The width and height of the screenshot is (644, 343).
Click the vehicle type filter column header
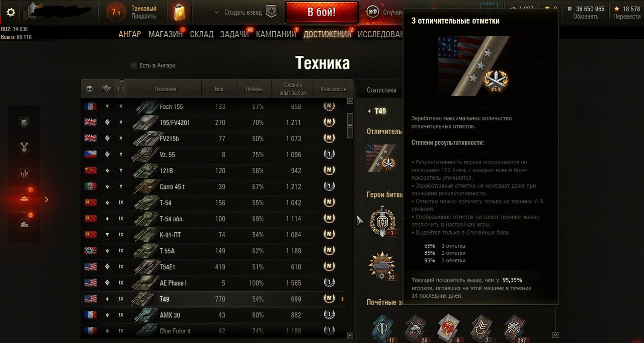(x=106, y=89)
